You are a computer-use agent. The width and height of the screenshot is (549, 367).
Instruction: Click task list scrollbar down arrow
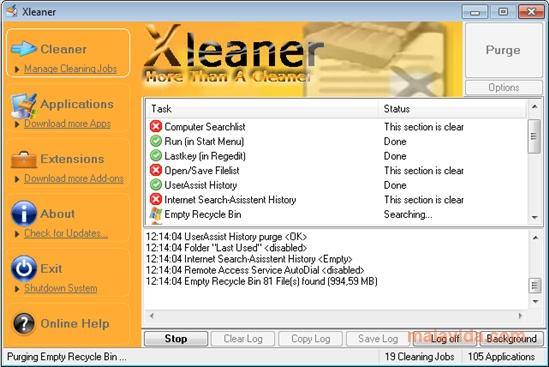click(x=534, y=217)
